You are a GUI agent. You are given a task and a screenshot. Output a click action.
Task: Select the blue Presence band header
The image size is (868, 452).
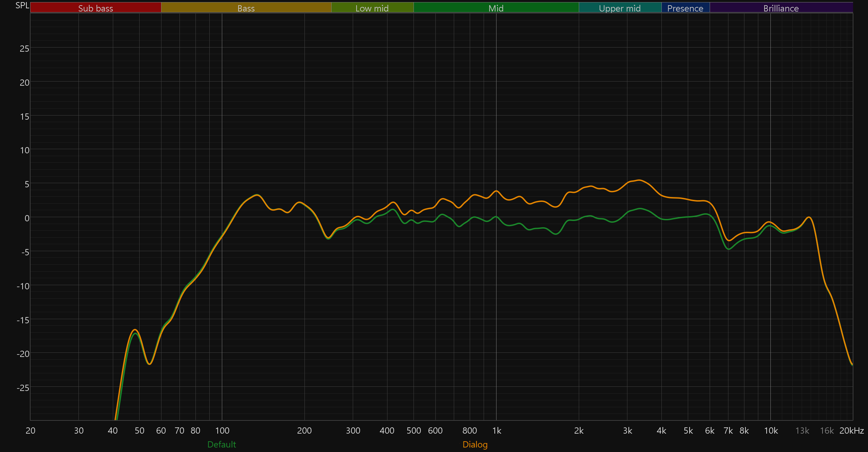coord(685,8)
